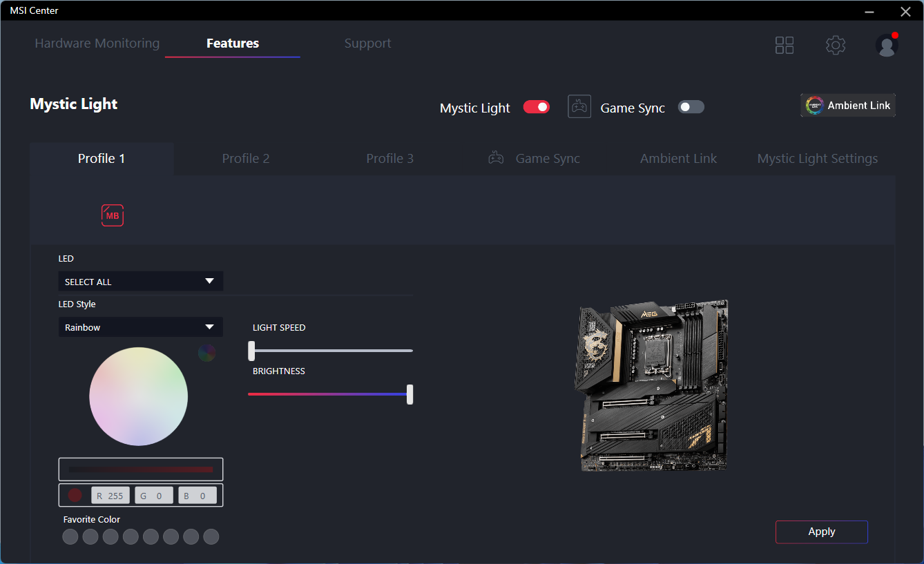Open the LED Style Rainbow dropdown
Viewport: 924px width, 564px height.
coord(141,327)
